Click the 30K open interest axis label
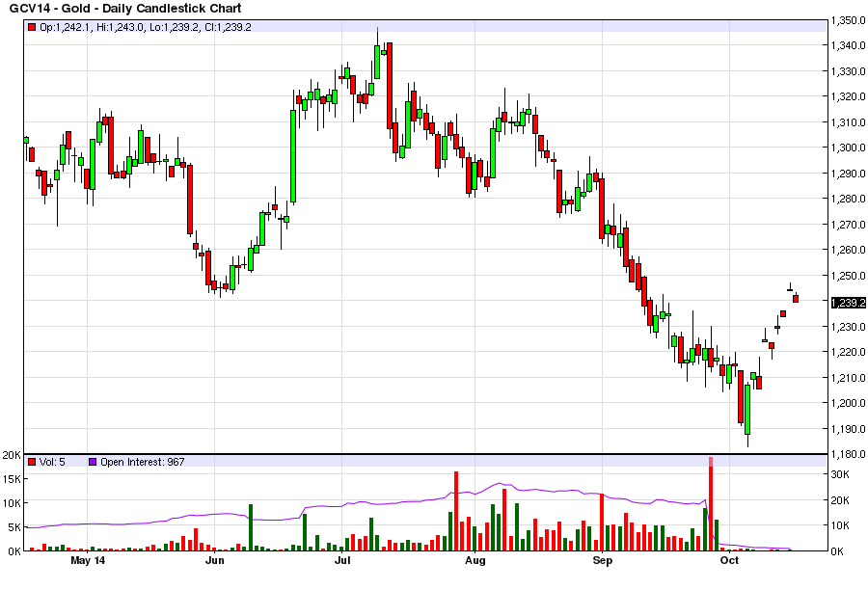The height and width of the screenshot is (590, 868). coord(840,474)
